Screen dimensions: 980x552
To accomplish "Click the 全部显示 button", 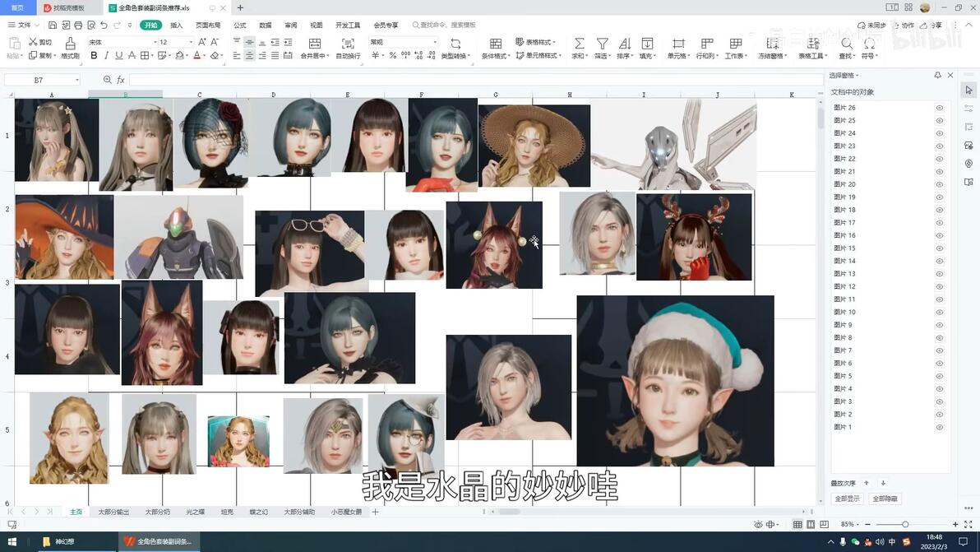I will (848, 499).
